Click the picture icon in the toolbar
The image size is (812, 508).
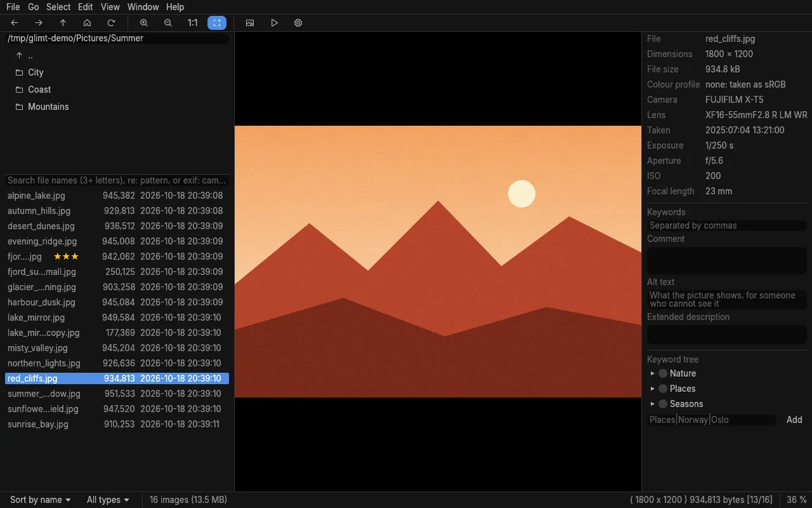point(250,23)
